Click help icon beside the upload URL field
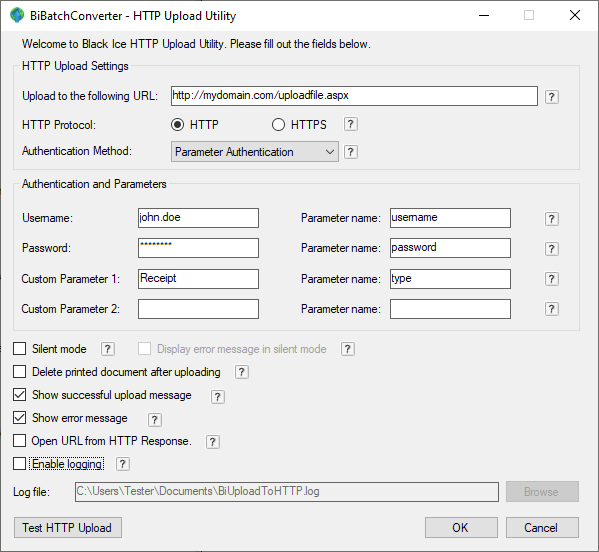This screenshot has height=552, width=599. [551, 97]
